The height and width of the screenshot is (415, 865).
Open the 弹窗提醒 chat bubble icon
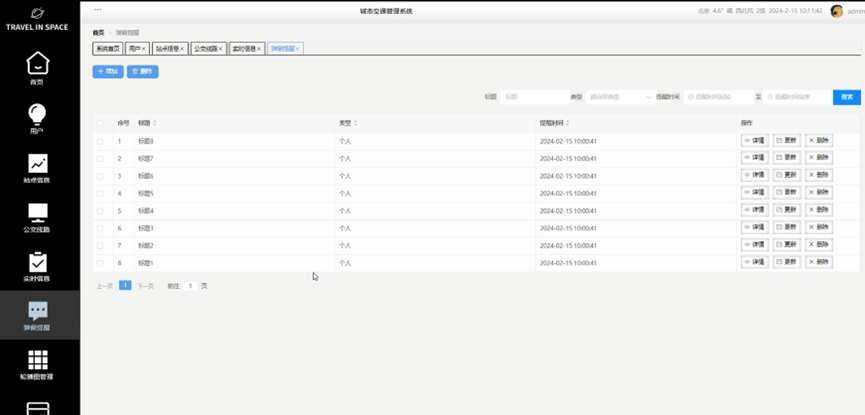[x=38, y=311]
